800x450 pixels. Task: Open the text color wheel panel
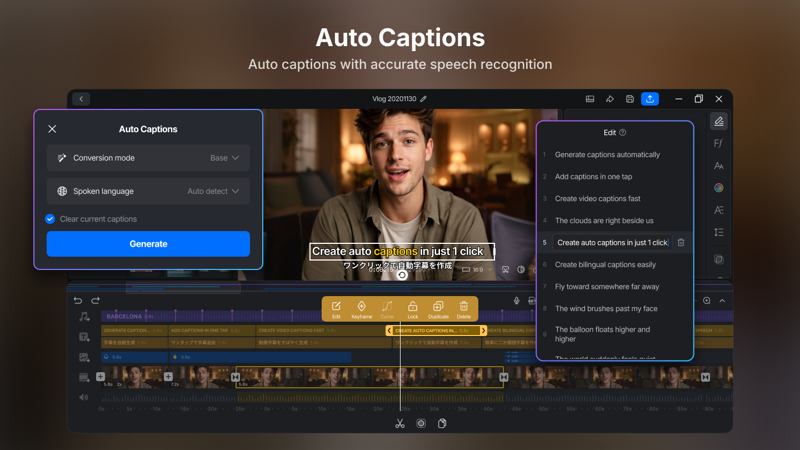pos(718,188)
